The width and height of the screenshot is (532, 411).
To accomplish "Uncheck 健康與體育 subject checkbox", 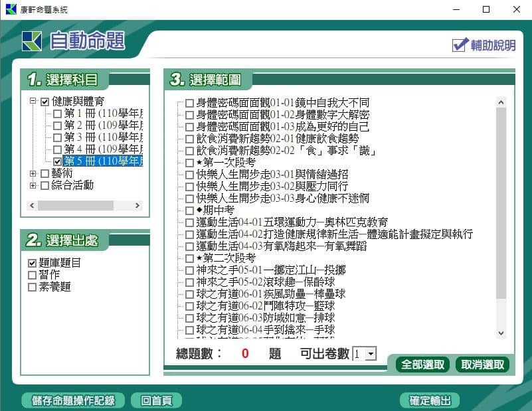I will [44, 102].
